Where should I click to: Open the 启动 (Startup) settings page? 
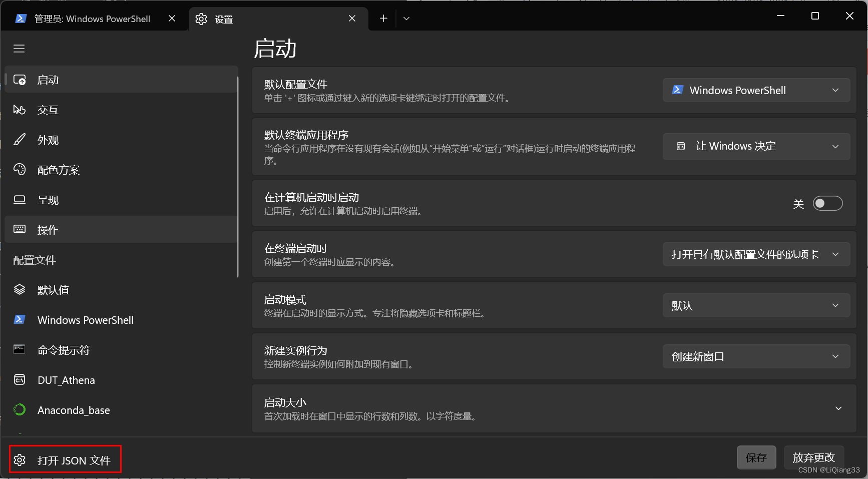point(48,79)
